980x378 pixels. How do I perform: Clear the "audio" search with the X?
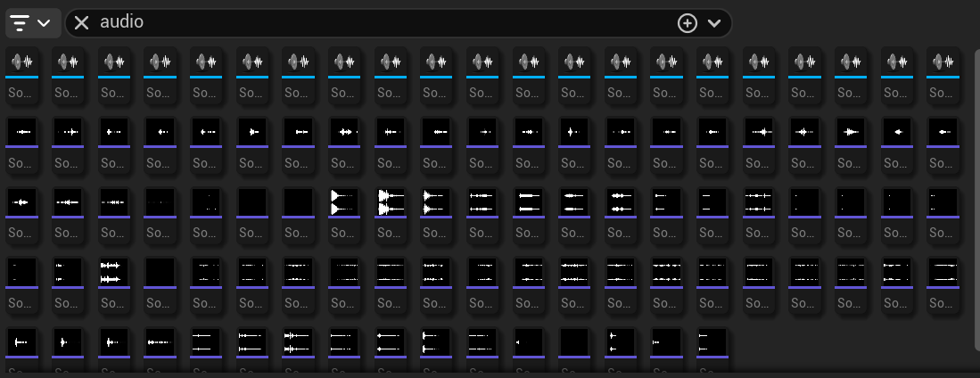point(81,22)
